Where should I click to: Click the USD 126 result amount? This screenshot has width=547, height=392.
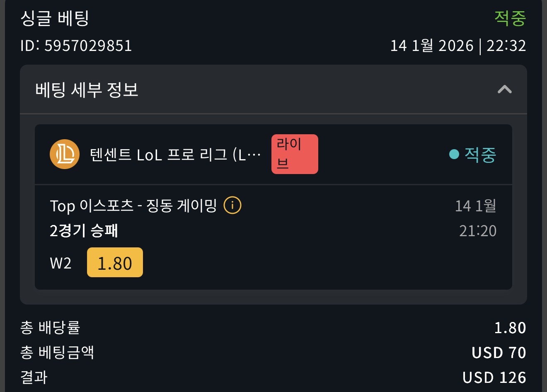click(494, 377)
